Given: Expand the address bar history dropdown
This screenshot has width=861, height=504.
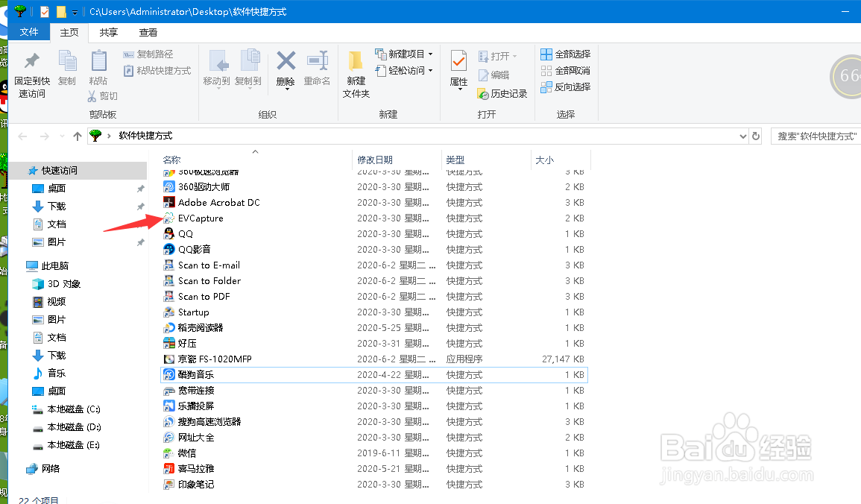Looking at the screenshot, I should pyautogui.click(x=743, y=136).
